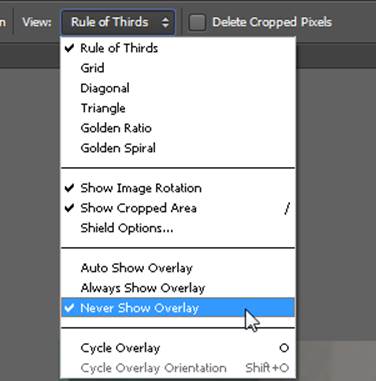Select the Diagonal overlay option

click(178, 88)
